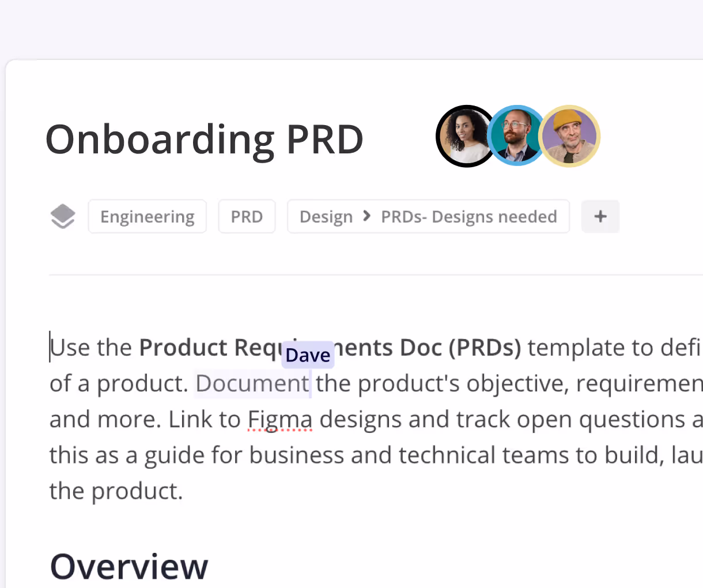Screen dimensions: 703x588
Task: Open the Design tag breadcrumb
Action: 326,217
